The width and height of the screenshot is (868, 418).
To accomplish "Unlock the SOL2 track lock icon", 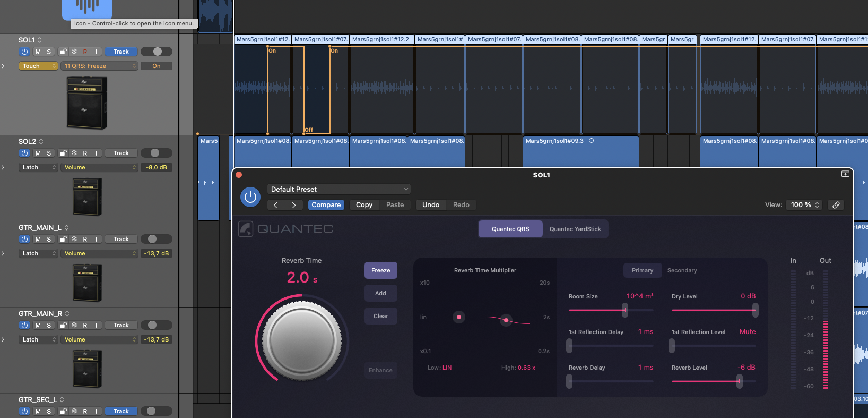I will (63, 153).
